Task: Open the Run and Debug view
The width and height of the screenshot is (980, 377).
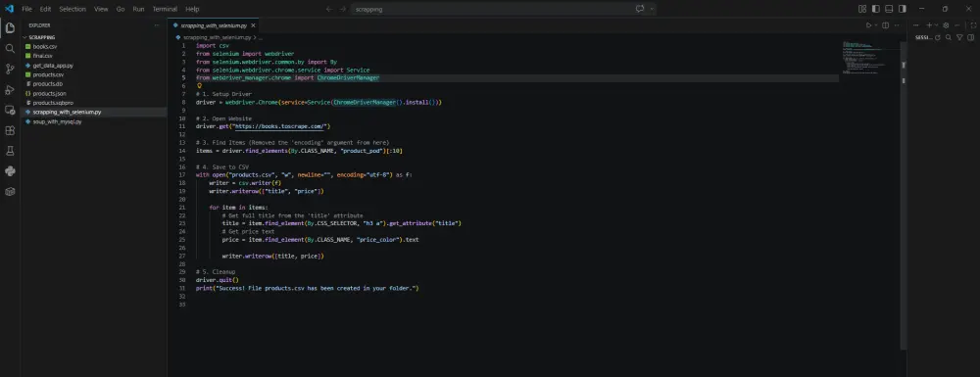Action: coord(10,89)
